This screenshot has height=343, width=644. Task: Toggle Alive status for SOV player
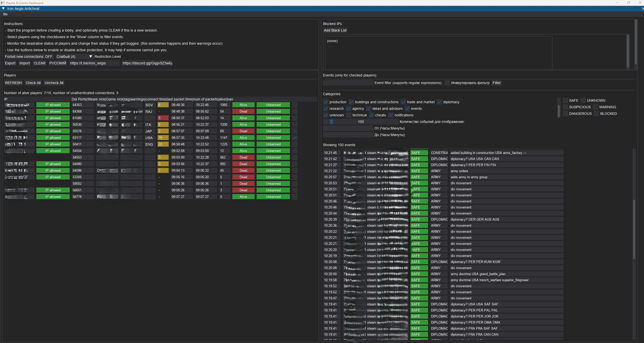pyautogui.click(x=243, y=105)
